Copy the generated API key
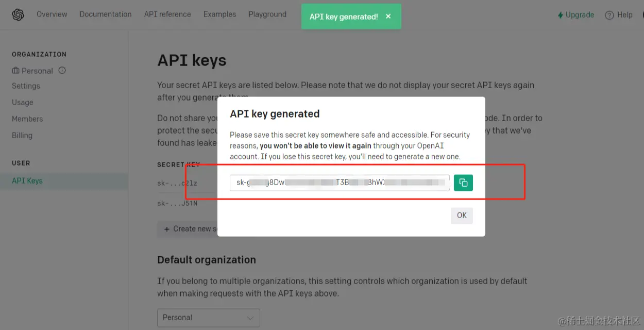 tap(463, 183)
